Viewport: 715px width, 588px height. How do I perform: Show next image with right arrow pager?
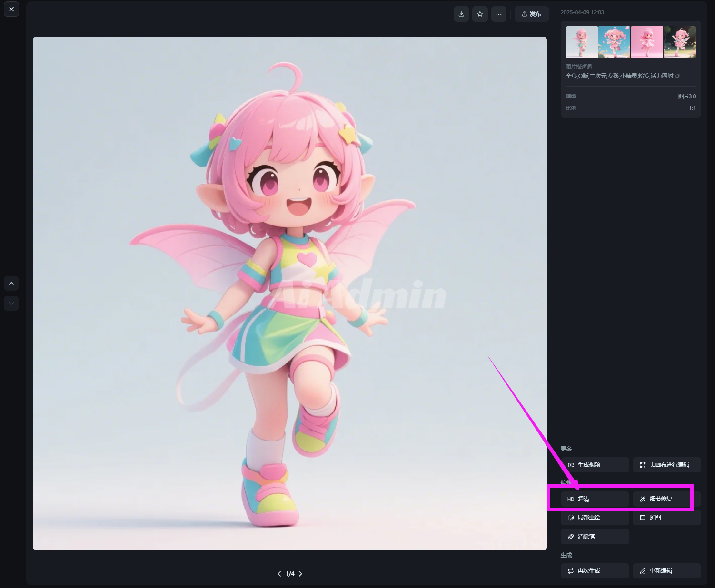click(x=300, y=574)
